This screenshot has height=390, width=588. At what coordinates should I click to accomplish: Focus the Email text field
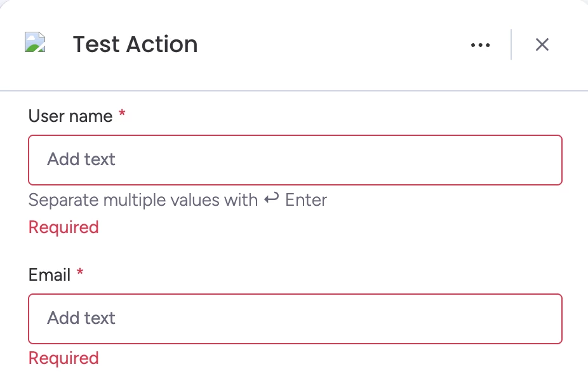(x=295, y=319)
